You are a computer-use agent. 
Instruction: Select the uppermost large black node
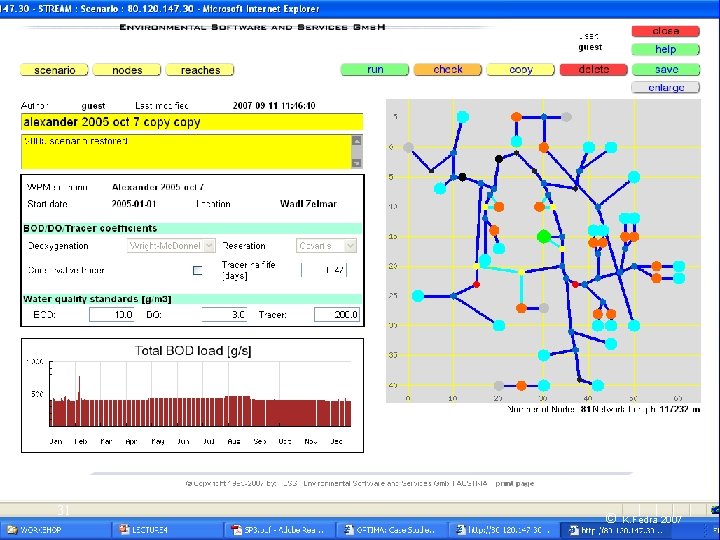pyautogui.click(x=499, y=159)
